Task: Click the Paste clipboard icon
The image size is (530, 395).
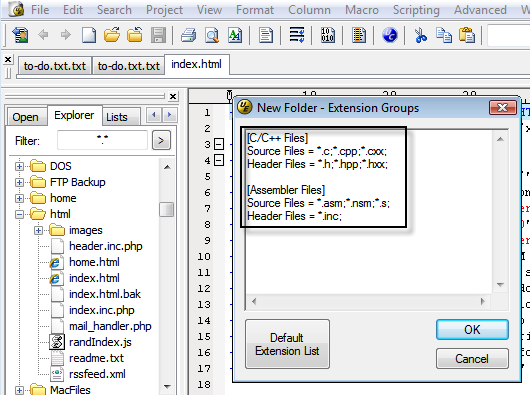Action: [x=467, y=35]
